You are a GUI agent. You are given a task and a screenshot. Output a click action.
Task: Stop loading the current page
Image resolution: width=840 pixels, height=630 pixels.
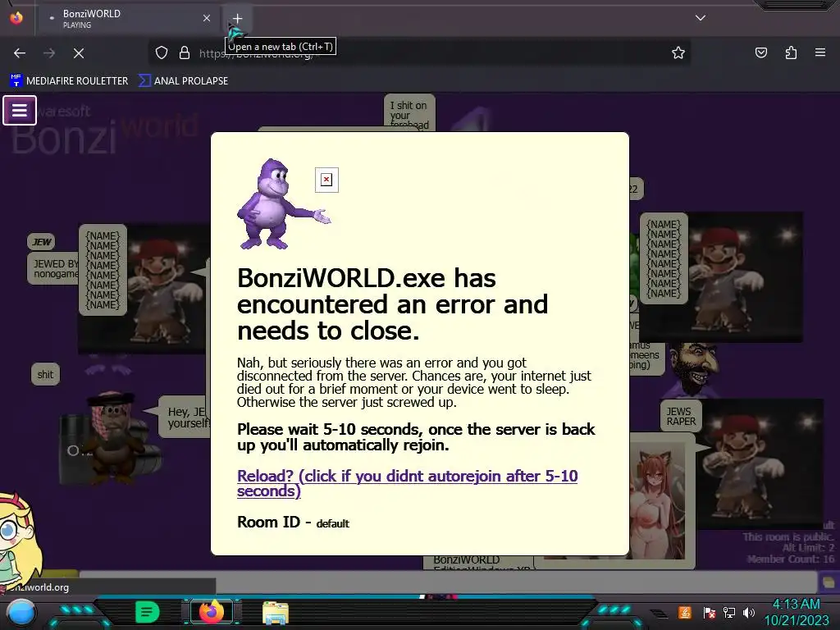(x=79, y=52)
